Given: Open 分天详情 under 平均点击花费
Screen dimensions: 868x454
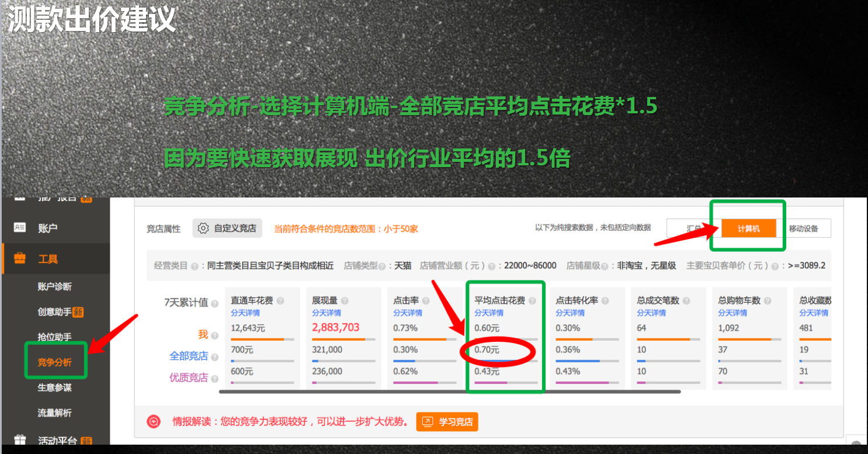Looking at the screenshot, I should click(489, 313).
